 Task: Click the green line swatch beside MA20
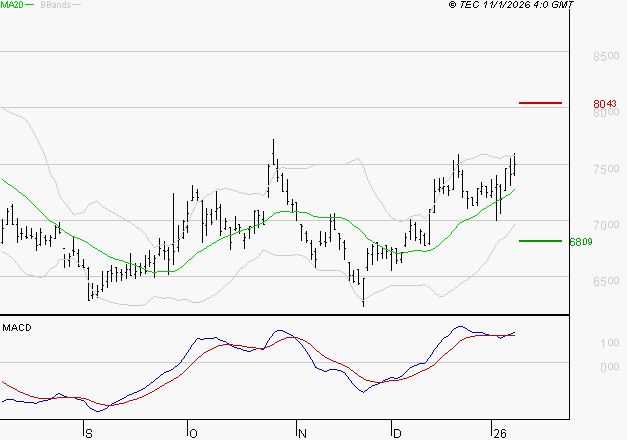pyautogui.click(x=29, y=6)
